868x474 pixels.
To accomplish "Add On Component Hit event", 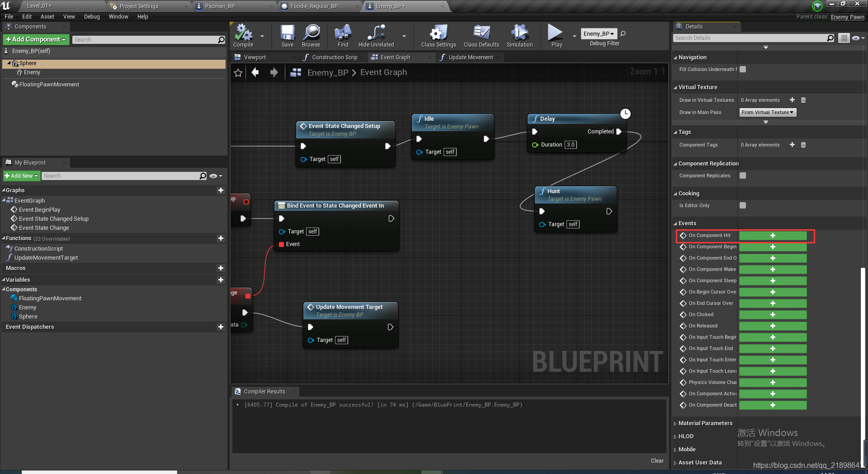I will coord(773,236).
